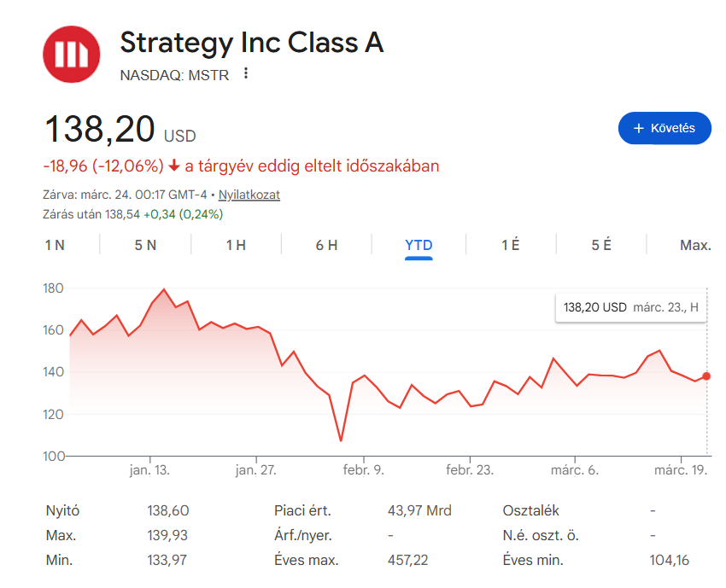726x588 pixels.
Task: Select the 1 N time range tab
Action: coord(55,245)
